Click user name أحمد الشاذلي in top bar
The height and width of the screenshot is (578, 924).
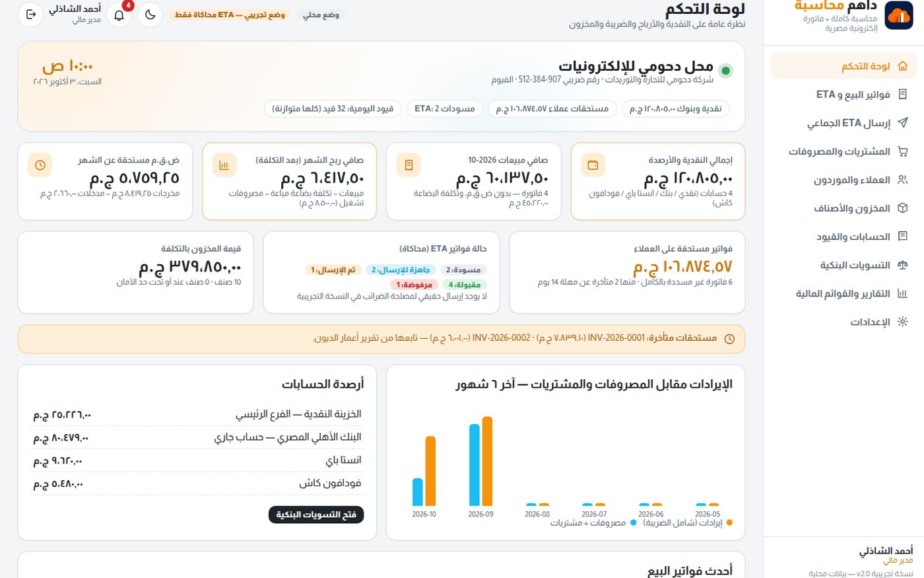pos(75,9)
